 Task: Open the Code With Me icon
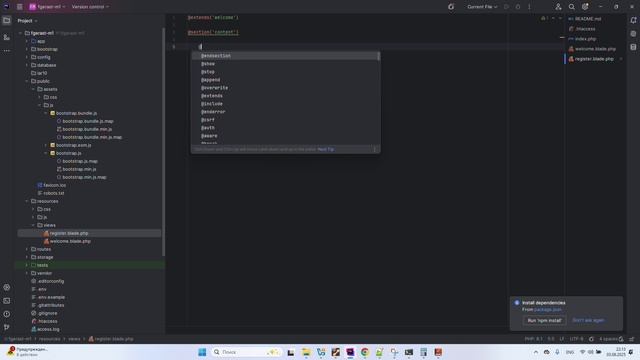click(558, 7)
